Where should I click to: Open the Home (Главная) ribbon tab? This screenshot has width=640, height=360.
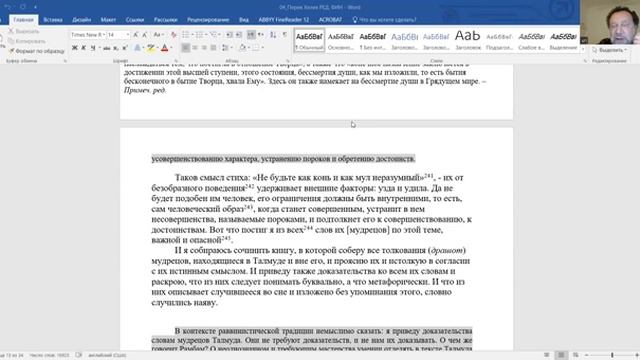[23, 20]
